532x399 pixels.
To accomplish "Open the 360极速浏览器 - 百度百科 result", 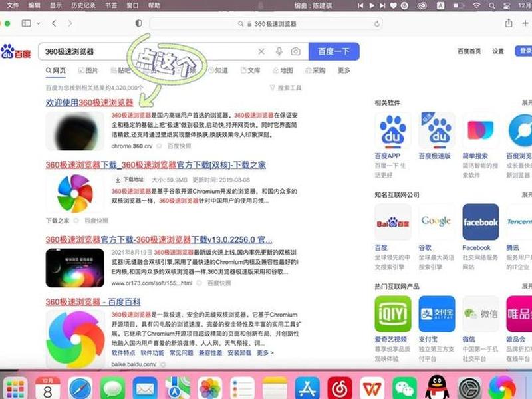I will [x=93, y=302].
